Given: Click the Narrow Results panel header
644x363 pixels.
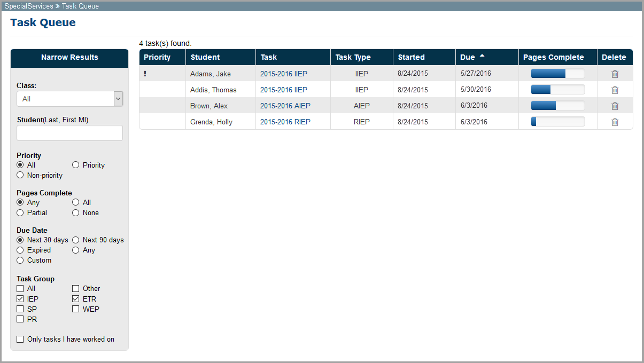Looking at the screenshot, I should pyautogui.click(x=69, y=58).
